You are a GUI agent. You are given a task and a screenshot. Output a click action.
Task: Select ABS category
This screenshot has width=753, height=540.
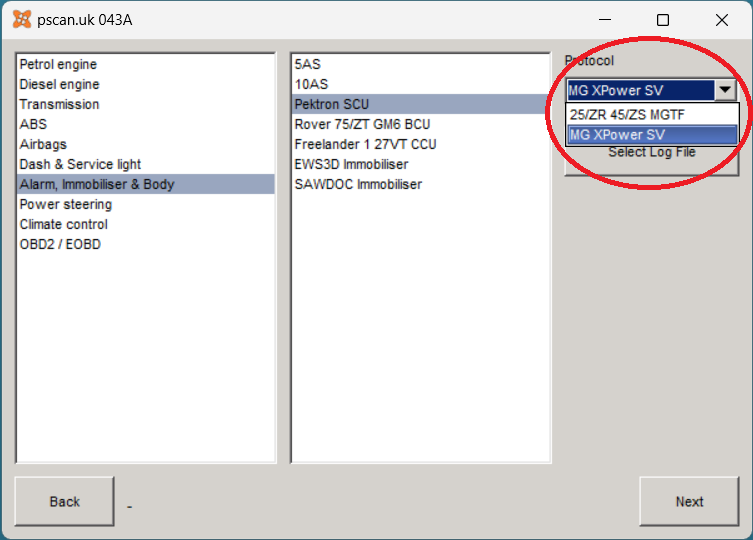click(146, 124)
